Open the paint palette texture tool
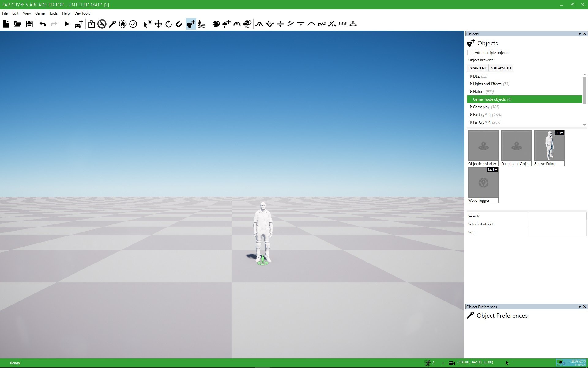This screenshot has height=368, width=588. pyautogui.click(x=216, y=24)
